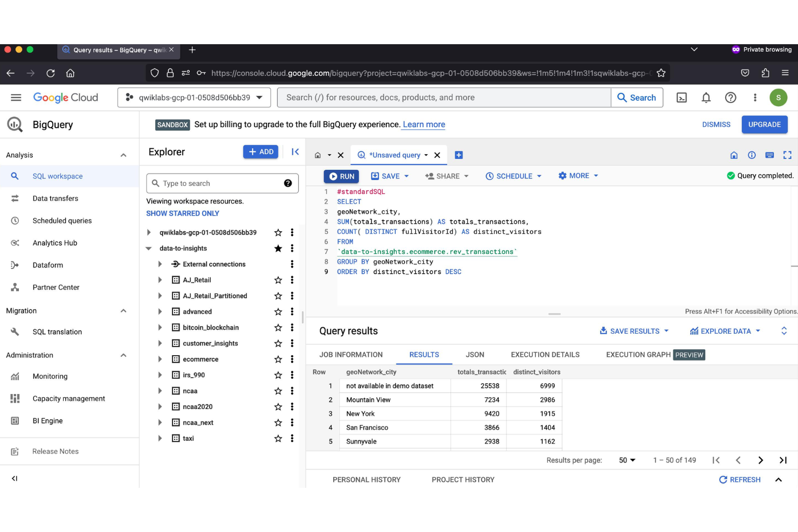Viewport: 798px width, 532px height.
Task: Open the MORE settings dropdown
Action: (578, 176)
